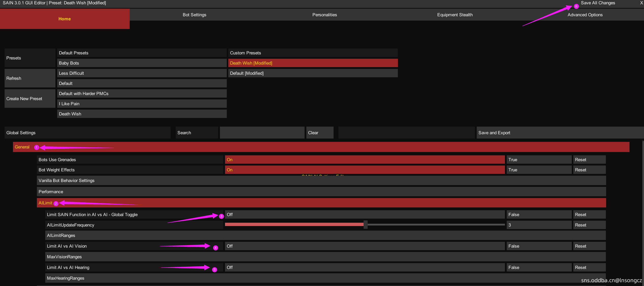Enable Limit AI vs AI Vision toggle
The image size is (644, 286).
[365, 246]
